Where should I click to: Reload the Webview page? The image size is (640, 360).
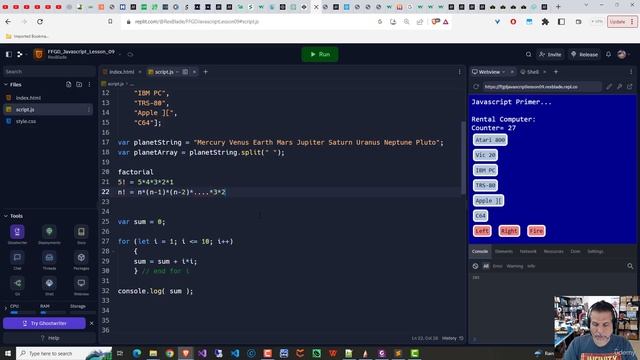(x=476, y=87)
